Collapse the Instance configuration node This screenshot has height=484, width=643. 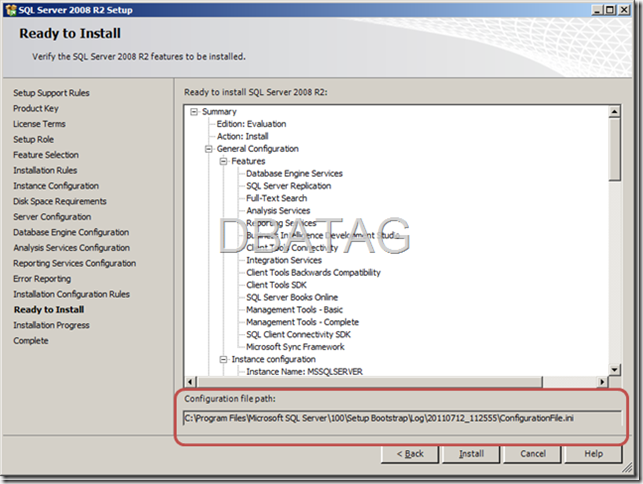[x=223, y=359]
